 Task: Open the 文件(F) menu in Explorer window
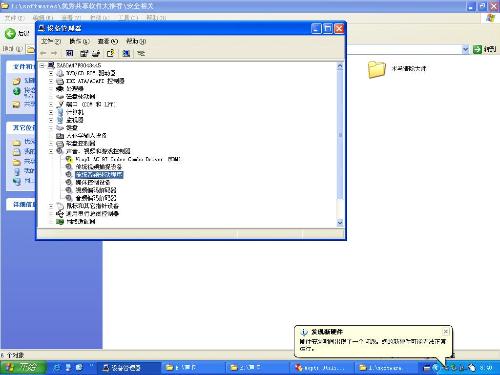click(x=15, y=17)
